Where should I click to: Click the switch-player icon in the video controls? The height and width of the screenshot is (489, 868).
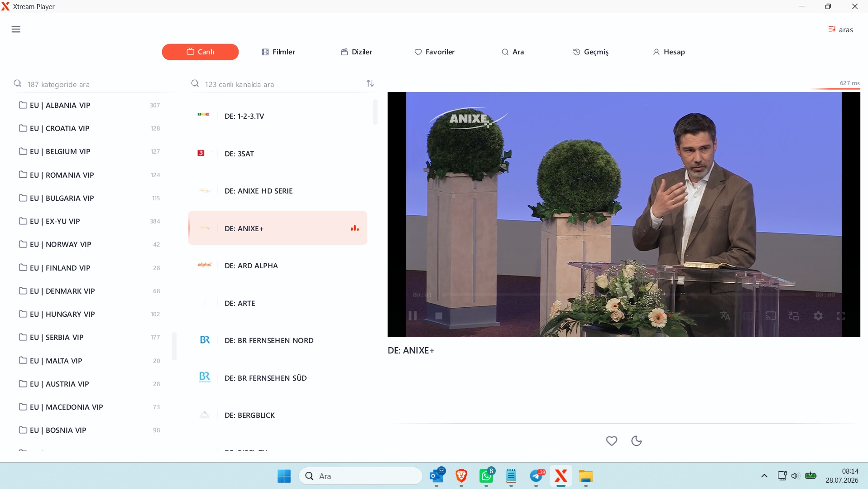[x=794, y=316]
